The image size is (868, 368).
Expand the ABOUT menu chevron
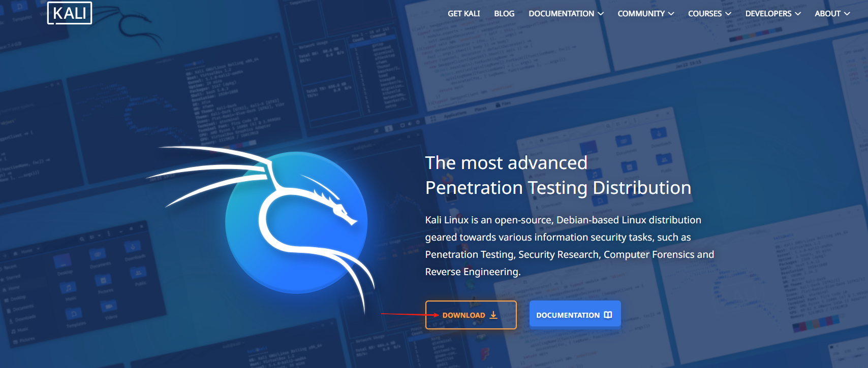(847, 14)
